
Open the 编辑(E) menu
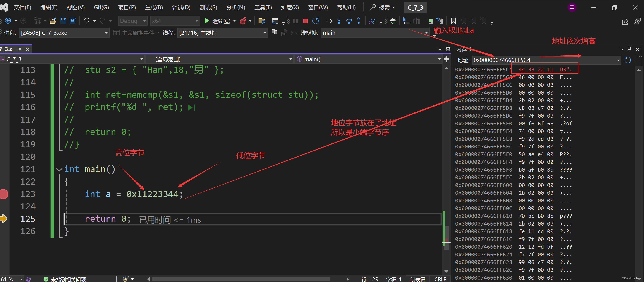coord(49,7)
